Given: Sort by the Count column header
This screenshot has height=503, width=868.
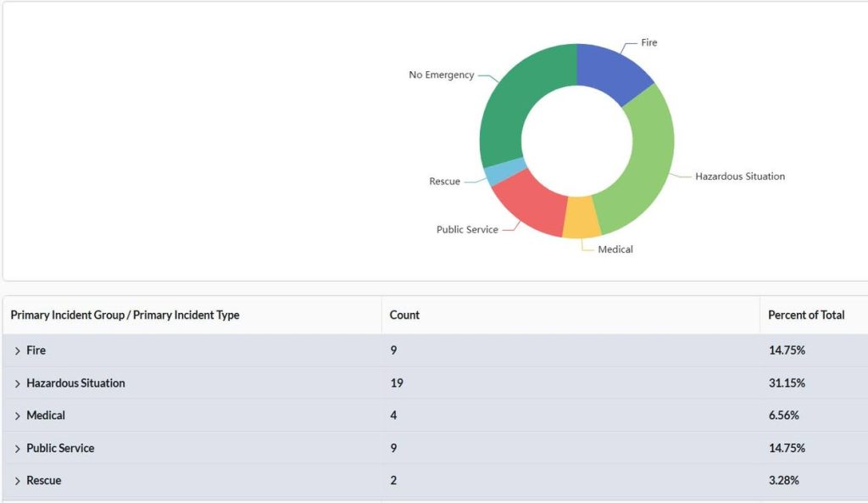Looking at the screenshot, I should click(x=404, y=315).
